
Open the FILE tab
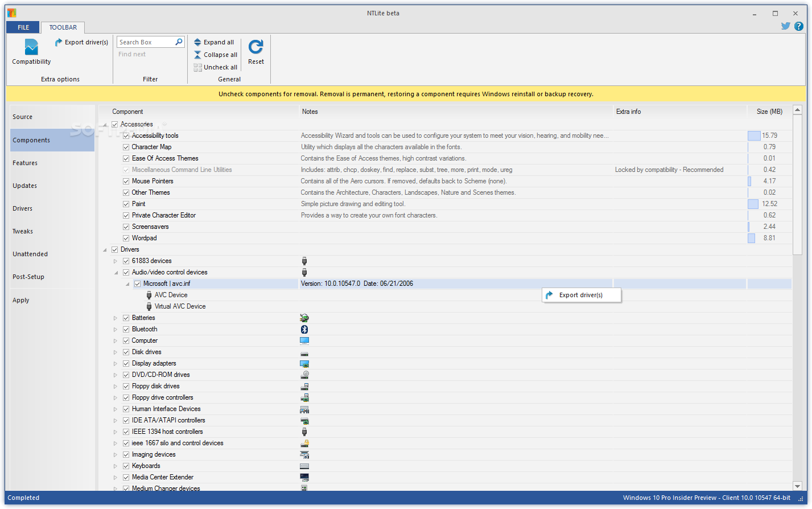[x=23, y=27]
